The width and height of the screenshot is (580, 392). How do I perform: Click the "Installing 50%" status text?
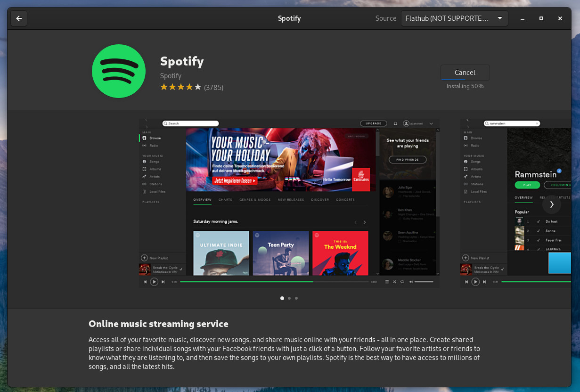(465, 86)
